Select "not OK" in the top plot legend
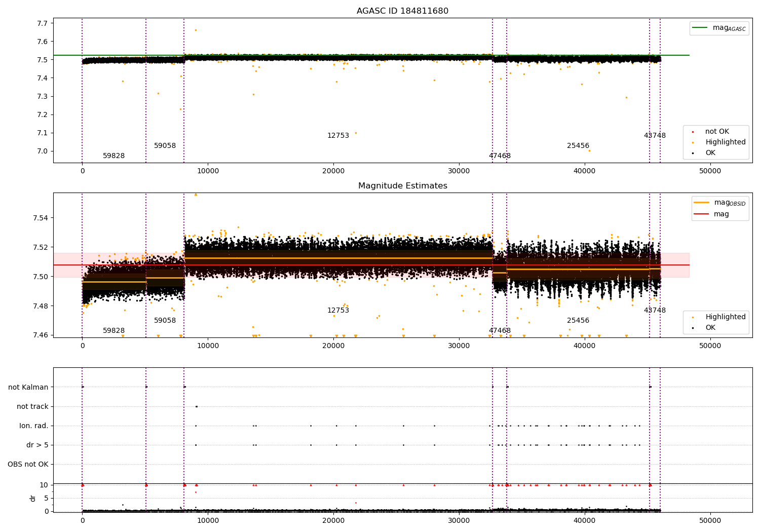Viewport: 760px width, 532px height. pyautogui.click(x=717, y=132)
